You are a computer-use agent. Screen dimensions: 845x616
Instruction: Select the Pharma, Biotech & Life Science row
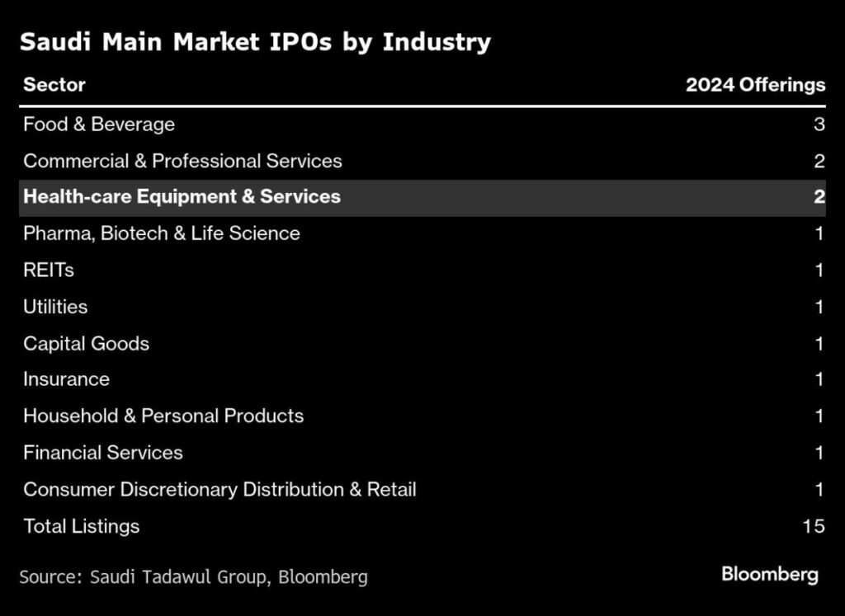[x=162, y=233]
